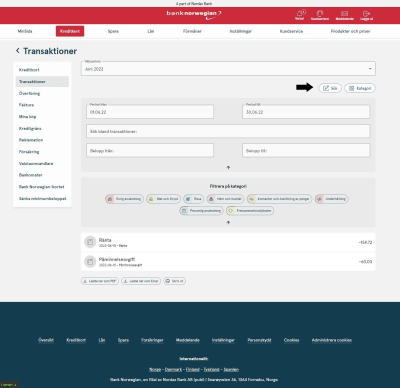The height and width of the screenshot is (388, 400).
Task: Toggle the Underhållning category filter
Action: tap(332, 199)
